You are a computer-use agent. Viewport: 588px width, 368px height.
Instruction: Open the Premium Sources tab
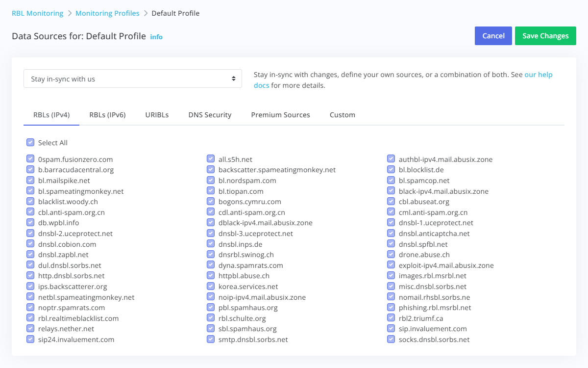280,114
